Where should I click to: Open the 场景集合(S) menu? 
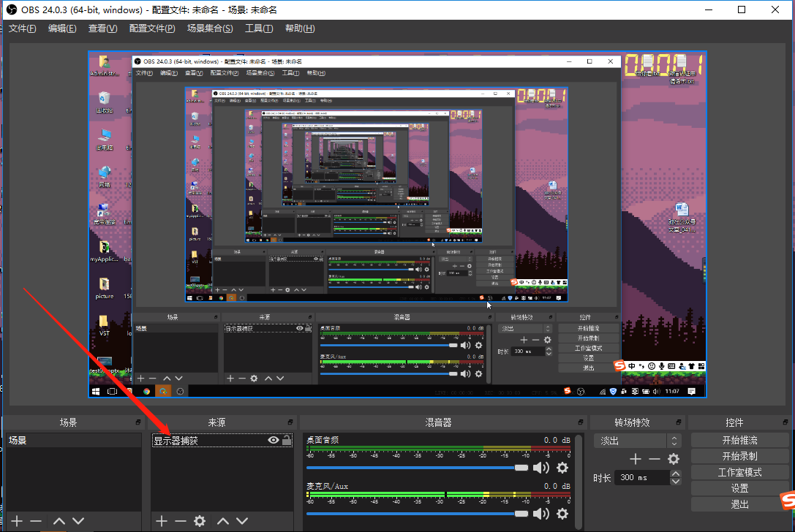tap(210, 28)
